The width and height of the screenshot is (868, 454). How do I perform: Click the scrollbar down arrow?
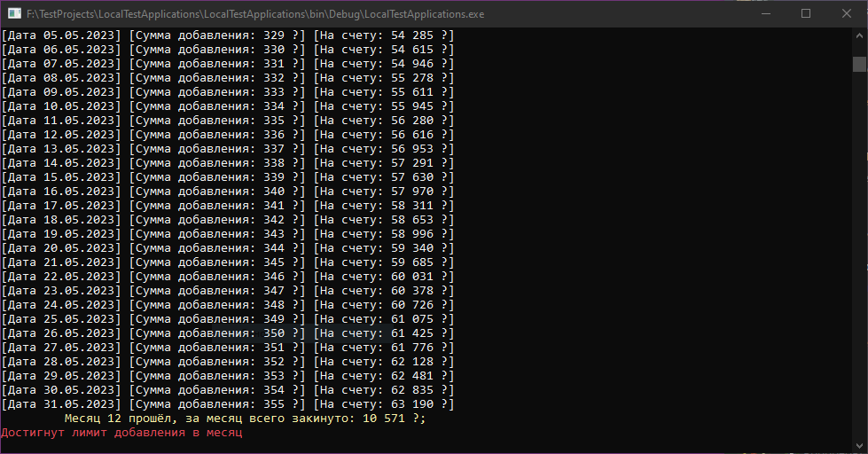coord(859,445)
